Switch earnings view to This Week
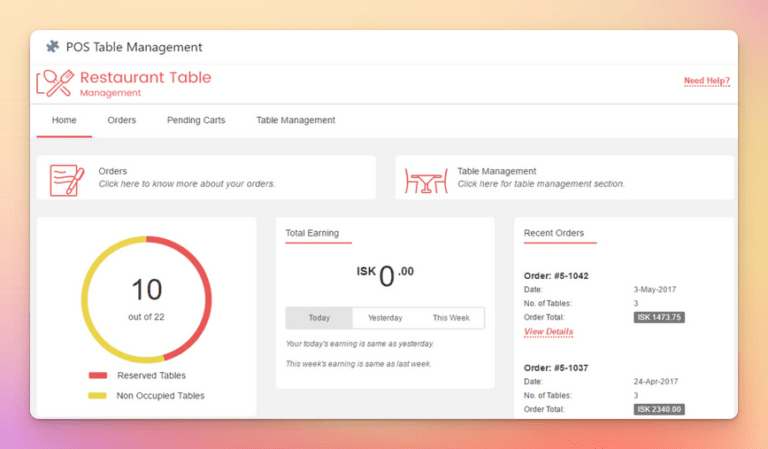 click(451, 318)
